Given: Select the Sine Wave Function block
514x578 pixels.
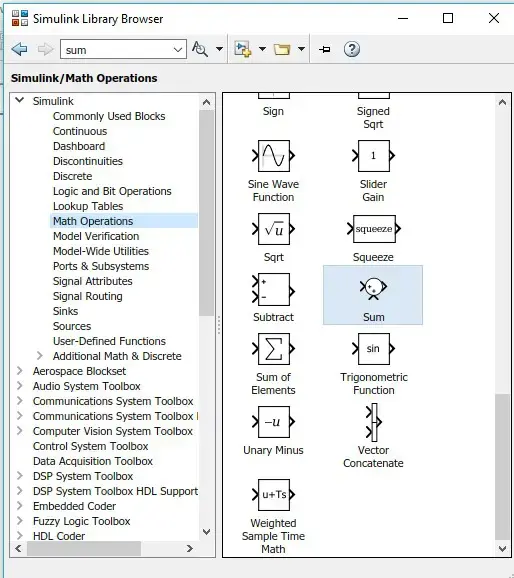Looking at the screenshot, I should click(x=273, y=156).
